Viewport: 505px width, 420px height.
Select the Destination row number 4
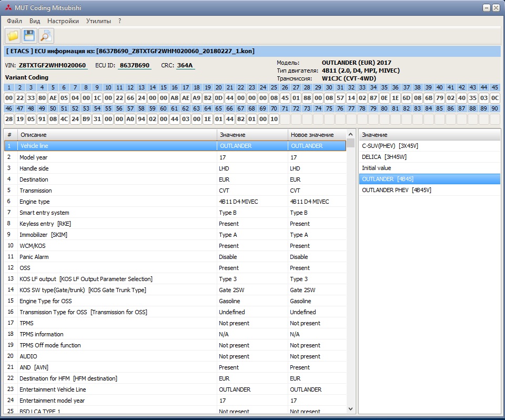(x=175, y=179)
